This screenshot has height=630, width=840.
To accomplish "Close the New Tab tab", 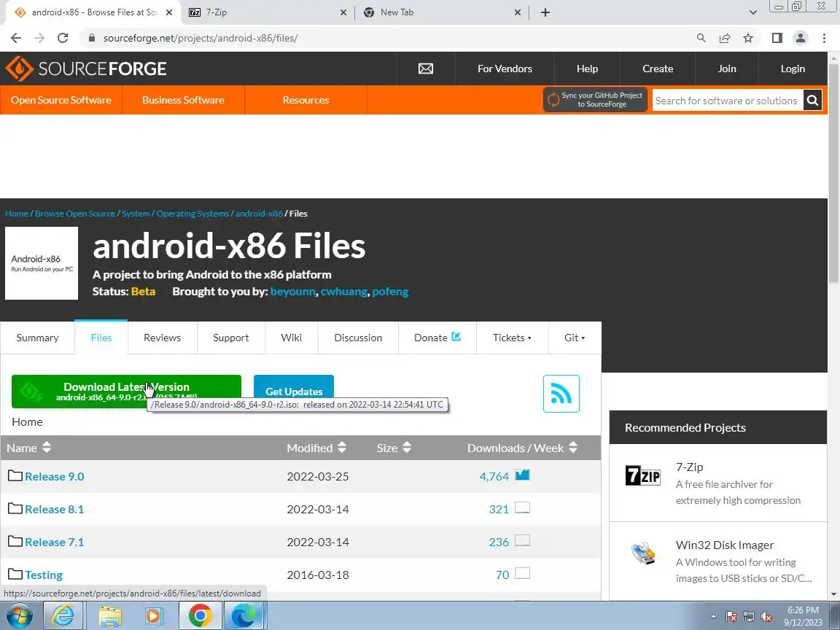I will coord(518,12).
